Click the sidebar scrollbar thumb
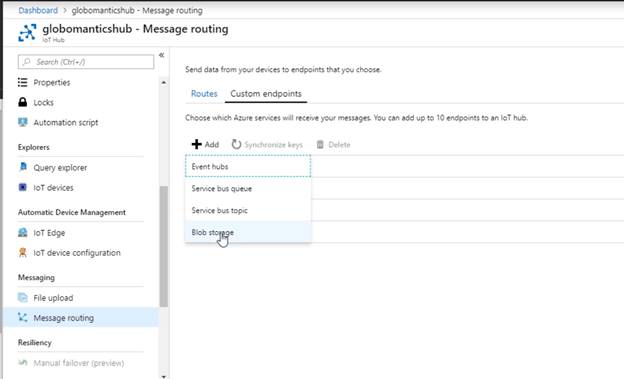 (x=164, y=246)
